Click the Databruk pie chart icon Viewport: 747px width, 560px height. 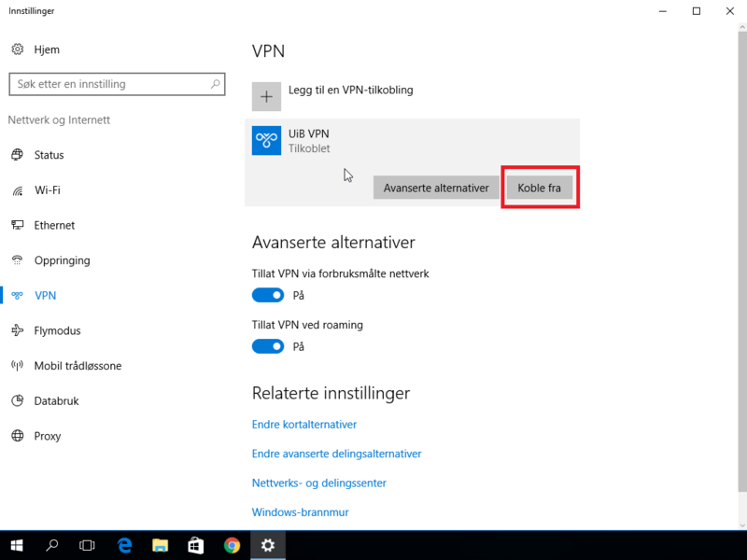(x=17, y=400)
